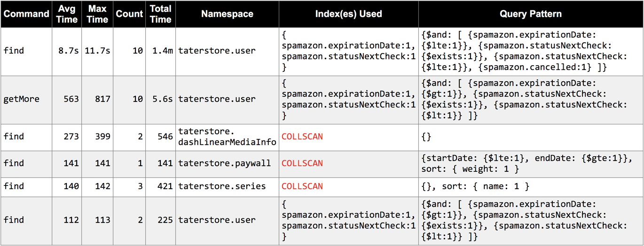This screenshot has height=246, width=644.
Task: Select max time value 11.7s
Action: point(98,51)
